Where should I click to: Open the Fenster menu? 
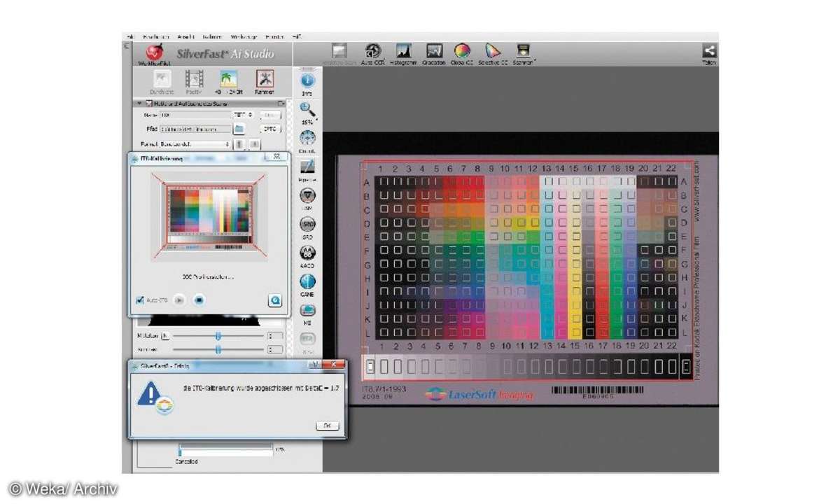[x=274, y=36]
